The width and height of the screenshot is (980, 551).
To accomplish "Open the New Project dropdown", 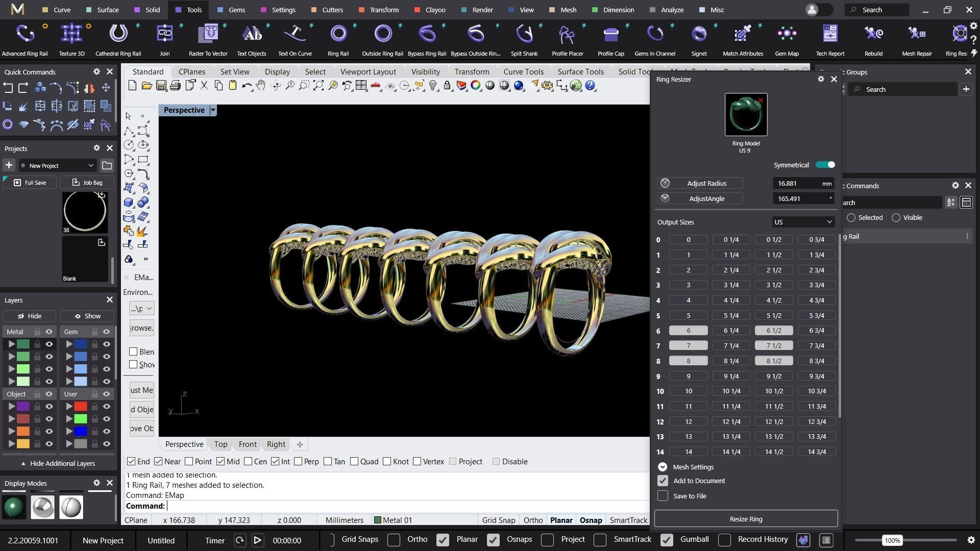I will click(x=57, y=166).
